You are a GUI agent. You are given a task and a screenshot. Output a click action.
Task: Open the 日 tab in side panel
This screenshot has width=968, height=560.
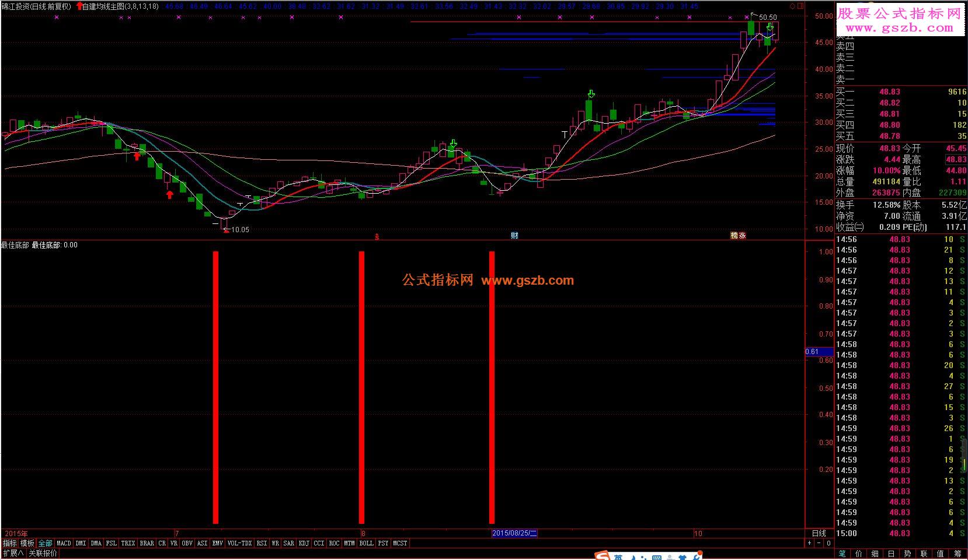(891, 554)
